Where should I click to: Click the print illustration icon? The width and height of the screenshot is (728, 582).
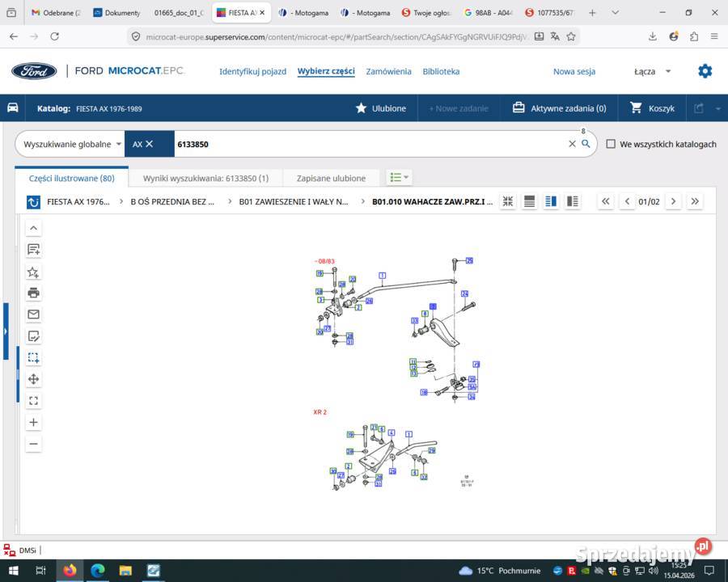click(x=33, y=293)
